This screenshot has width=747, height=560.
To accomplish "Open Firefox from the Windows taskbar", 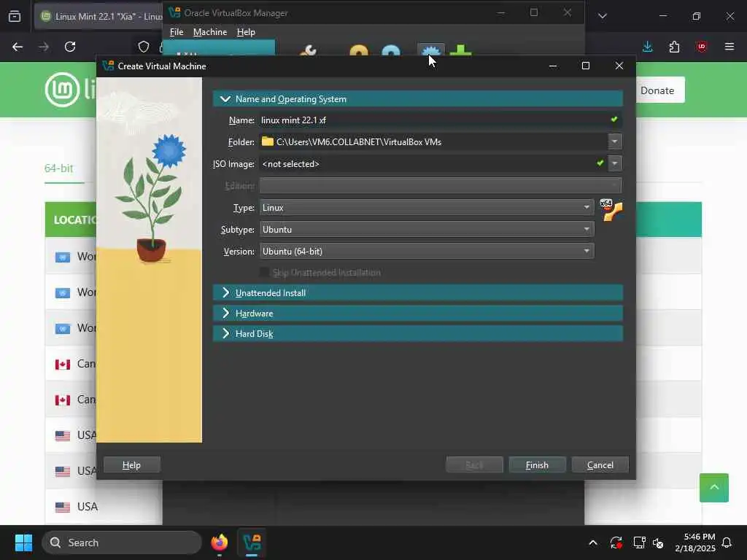I will (x=220, y=542).
